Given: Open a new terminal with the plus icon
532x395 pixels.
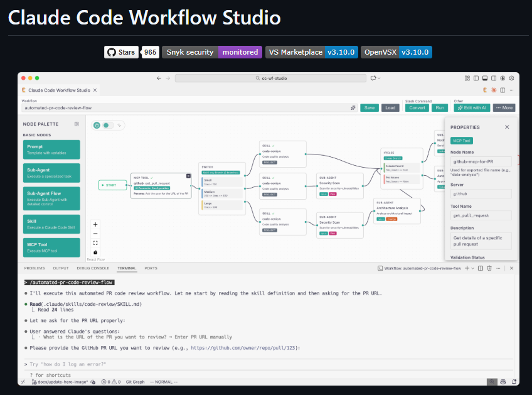Looking at the screenshot, I should pyautogui.click(x=467, y=268).
